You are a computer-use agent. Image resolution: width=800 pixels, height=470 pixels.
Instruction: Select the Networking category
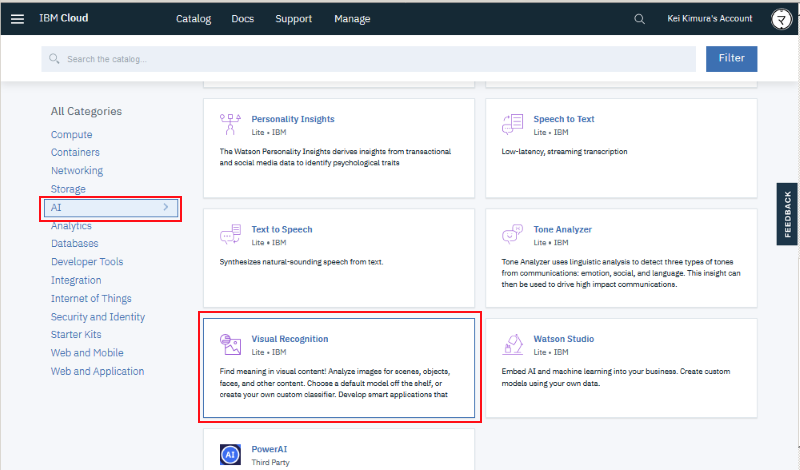(77, 170)
